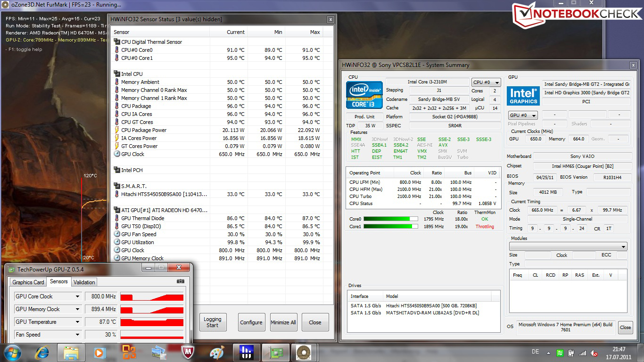Open the CPU #0 selector dropdown
Image resolution: width=644 pixels, height=362 pixels.
pyautogui.click(x=486, y=82)
